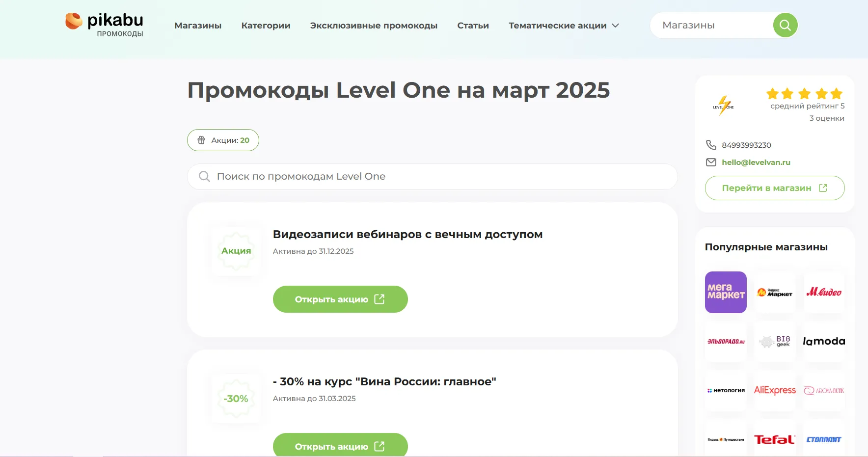Click the green search magnifier button

[x=785, y=25]
